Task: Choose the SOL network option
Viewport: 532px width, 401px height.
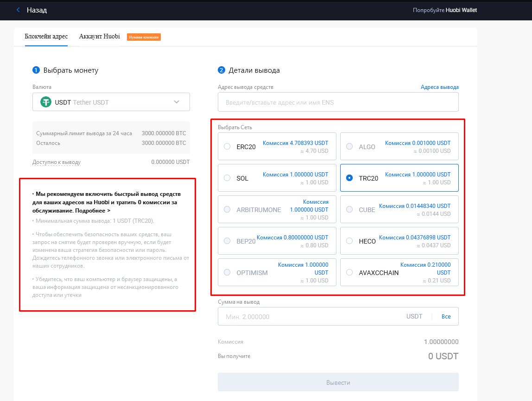Action: point(277,178)
